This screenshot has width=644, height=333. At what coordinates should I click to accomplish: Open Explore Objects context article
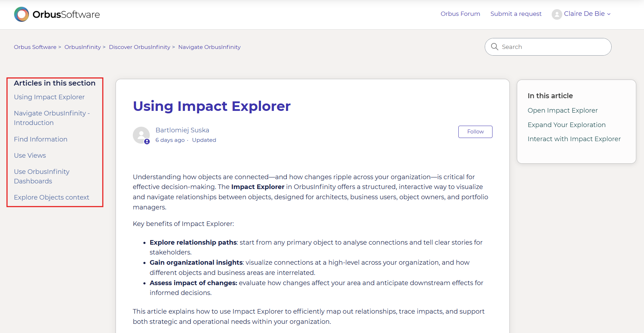coord(51,197)
